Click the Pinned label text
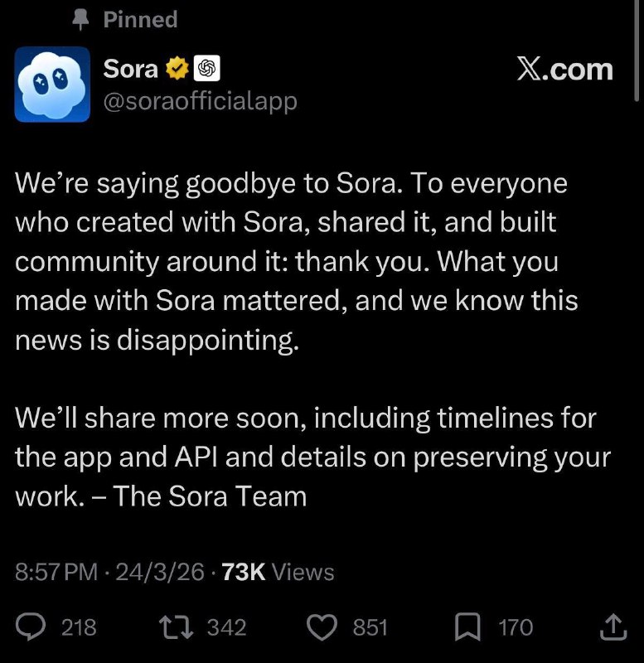Image resolution: width=644 pixels, height=663 pixels. [x=139, y=18]
